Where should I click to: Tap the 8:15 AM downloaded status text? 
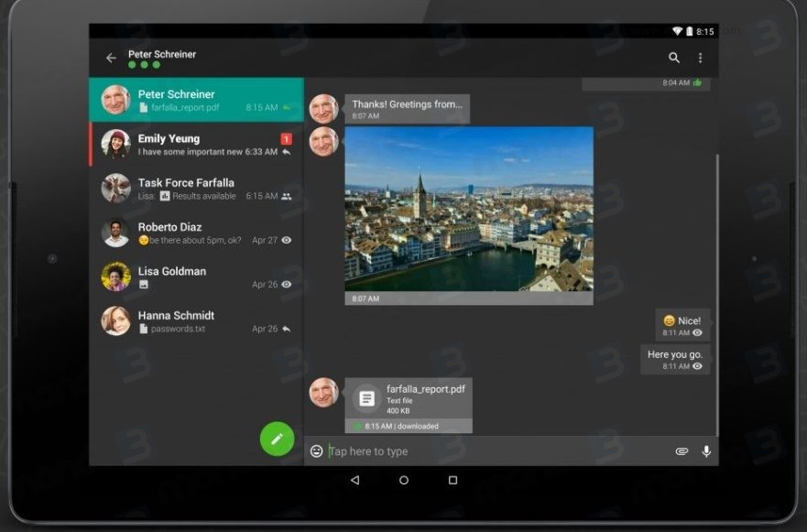click(401, 426)
